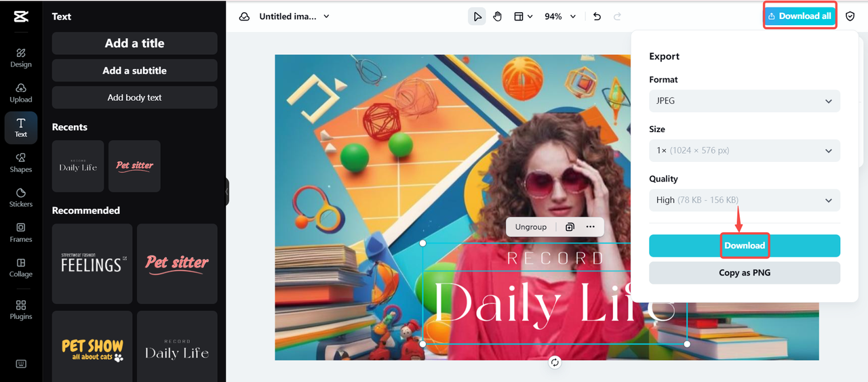Click the Export heading
The image size is (868, 382).
[664, 56]
